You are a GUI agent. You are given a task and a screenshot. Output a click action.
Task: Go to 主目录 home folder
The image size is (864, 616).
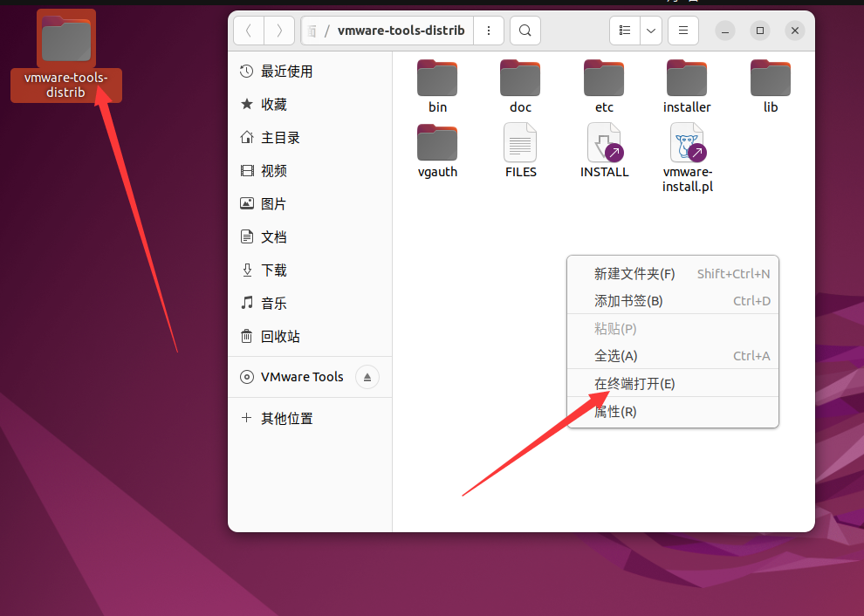[x=310, y=138]
